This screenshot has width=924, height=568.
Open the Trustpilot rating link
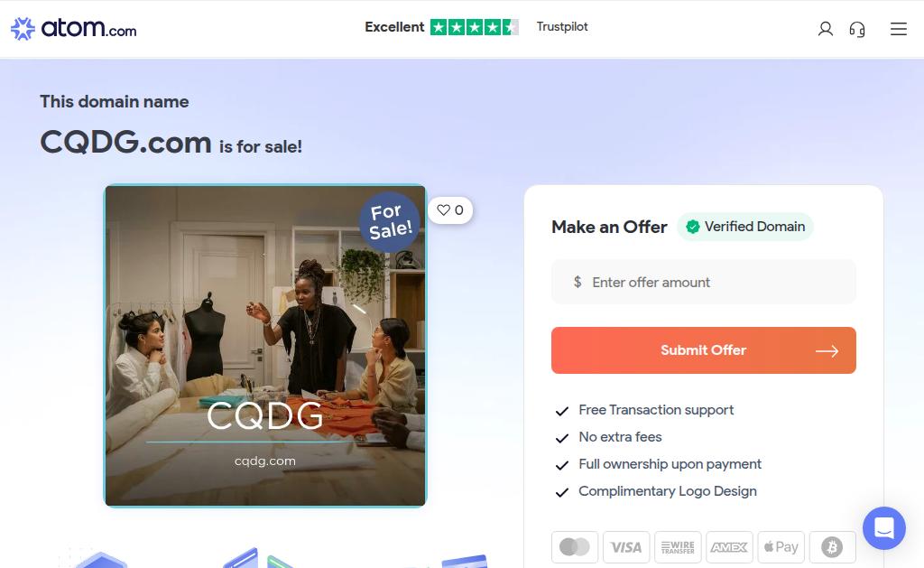tap(562, 26)
